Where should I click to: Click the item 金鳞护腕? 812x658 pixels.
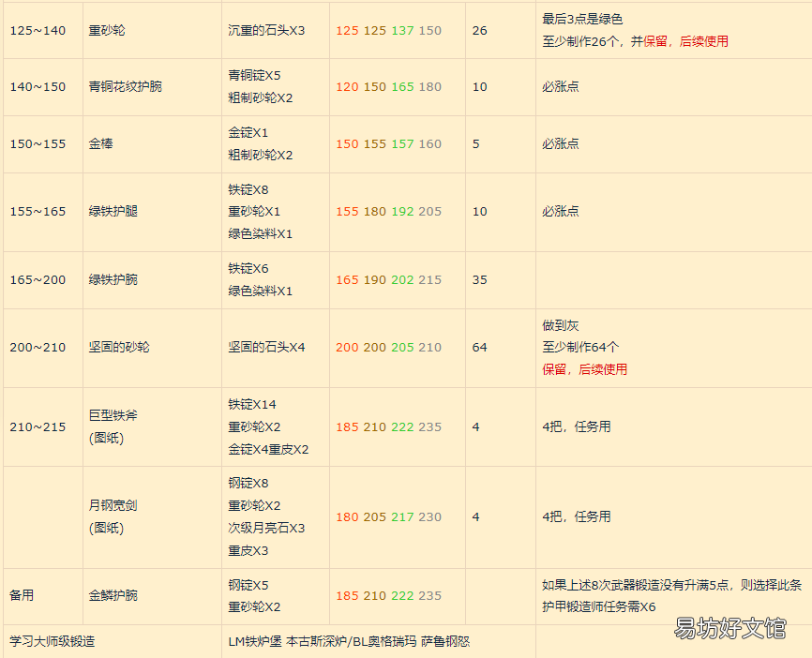coord(113,595)
